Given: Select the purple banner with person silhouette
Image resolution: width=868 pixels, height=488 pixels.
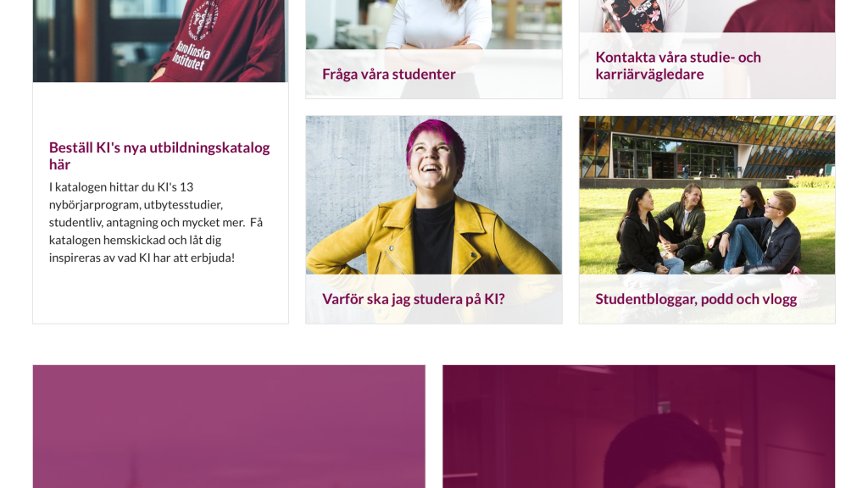Looking at the screenshot, I should [638, 426].
